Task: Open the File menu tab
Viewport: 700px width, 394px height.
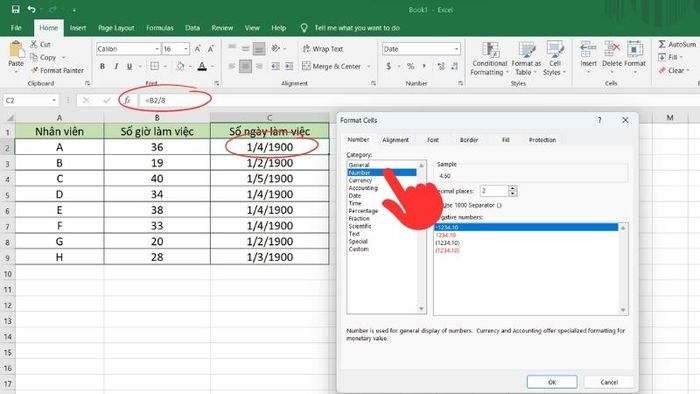Action: (16, 28)
